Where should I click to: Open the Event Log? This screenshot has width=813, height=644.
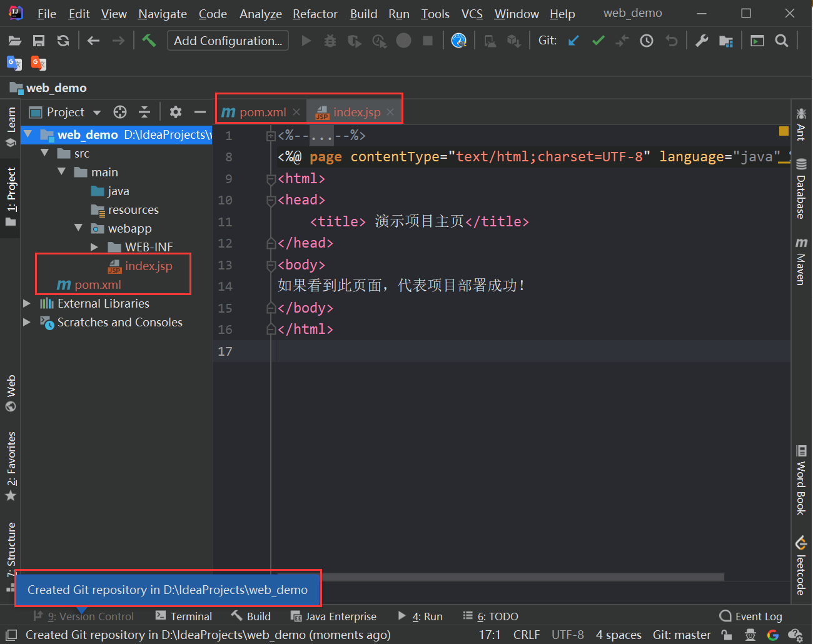click(759, 616)
